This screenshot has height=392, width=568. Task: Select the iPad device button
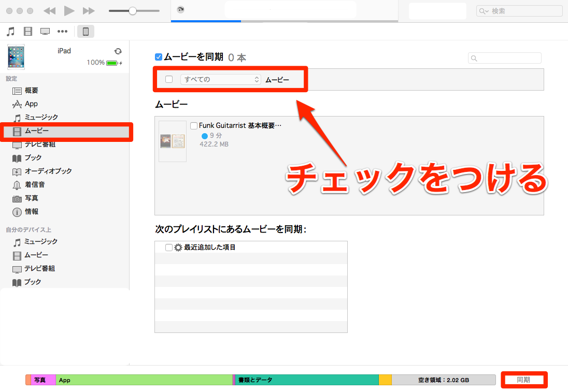tap(86, 32)
